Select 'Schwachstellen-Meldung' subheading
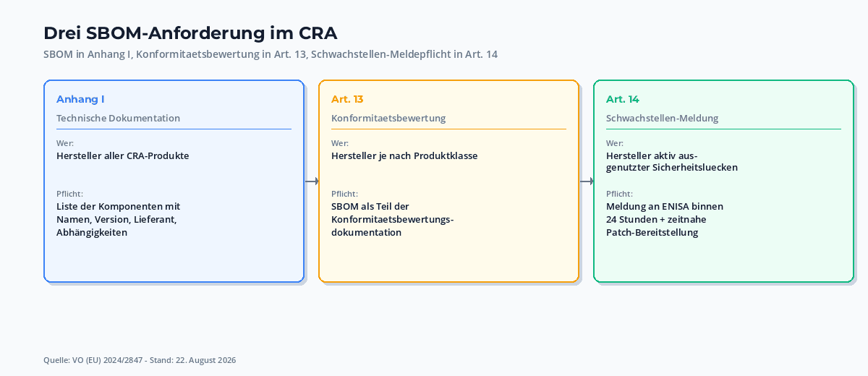Screen dimensions: 868x376 pos(662,118)
